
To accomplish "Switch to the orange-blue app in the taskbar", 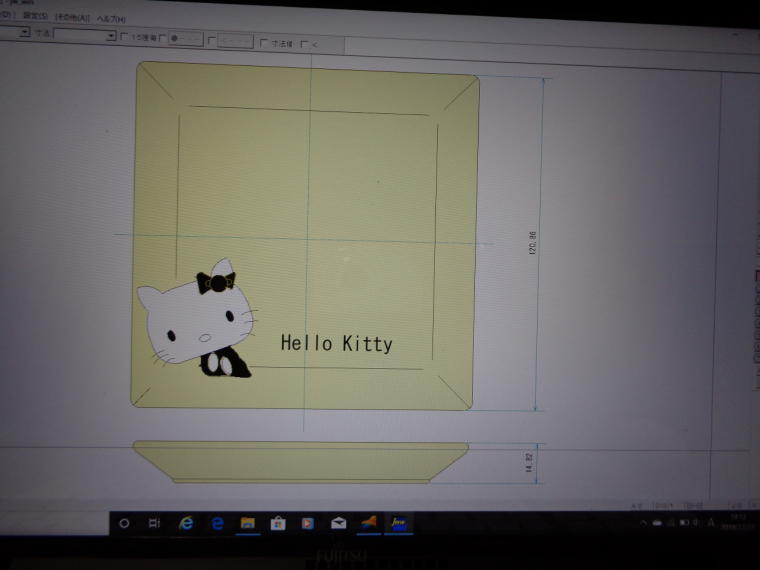I will 368,523.
